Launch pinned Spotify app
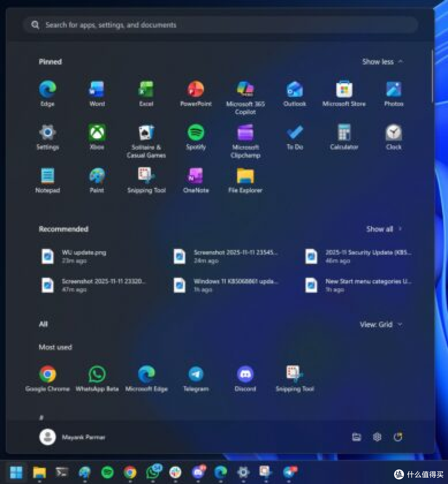 (196, 137)
